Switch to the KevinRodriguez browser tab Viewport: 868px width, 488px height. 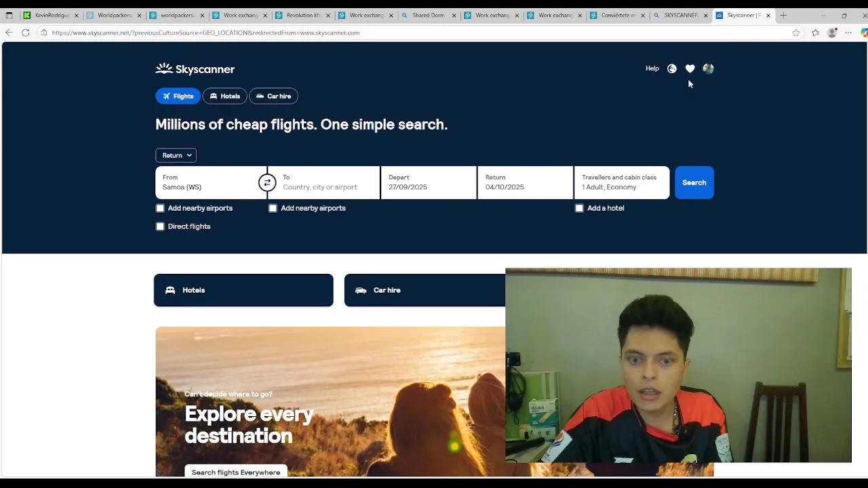(51, 15)
